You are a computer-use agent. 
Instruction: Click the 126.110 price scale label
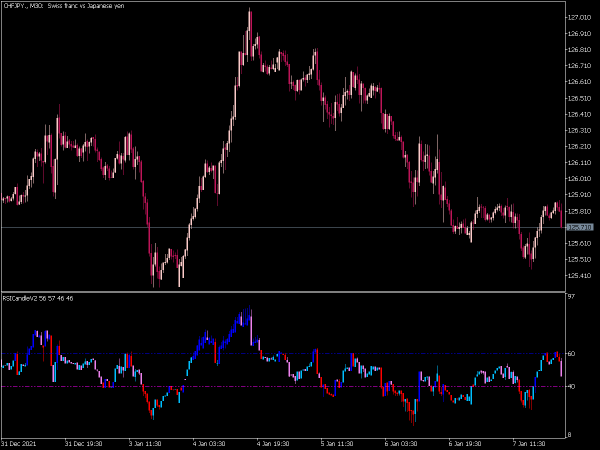tap(580, 162)
